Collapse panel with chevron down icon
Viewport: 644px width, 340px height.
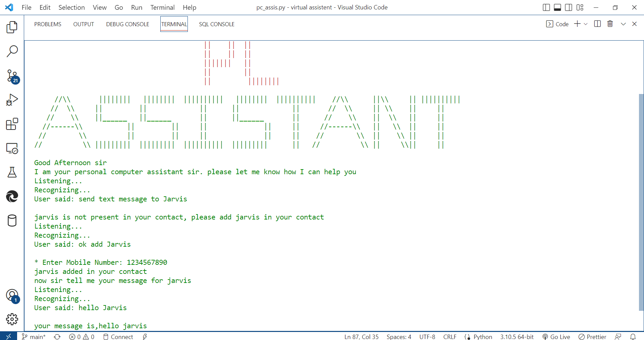(x=623, y=24)
